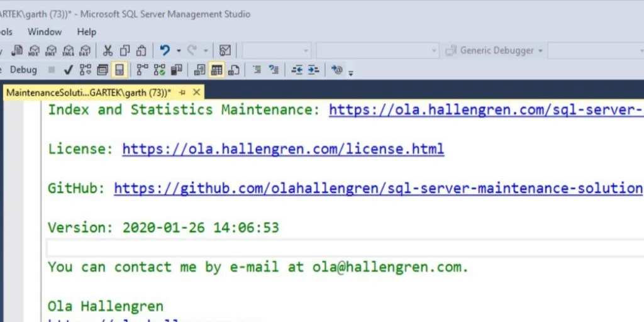The height and width of the screenshot is (322, 644).
Task: Open the GitHub sql-server-maintenance-solution link
Action: coord(378,188)
